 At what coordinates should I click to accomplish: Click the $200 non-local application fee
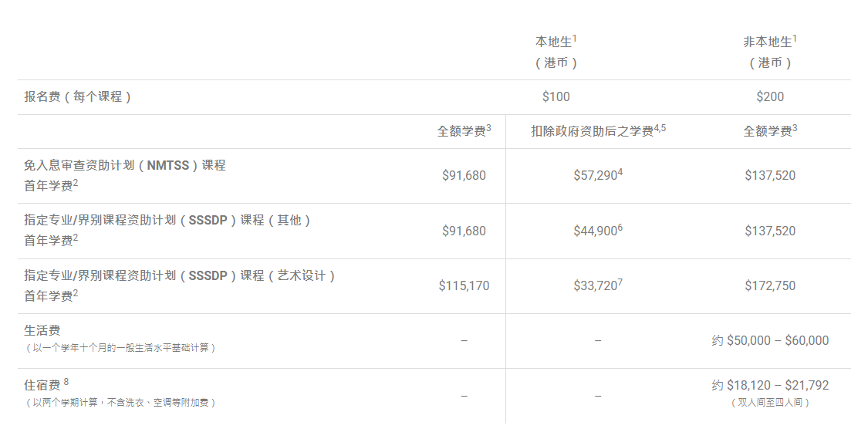770,97
